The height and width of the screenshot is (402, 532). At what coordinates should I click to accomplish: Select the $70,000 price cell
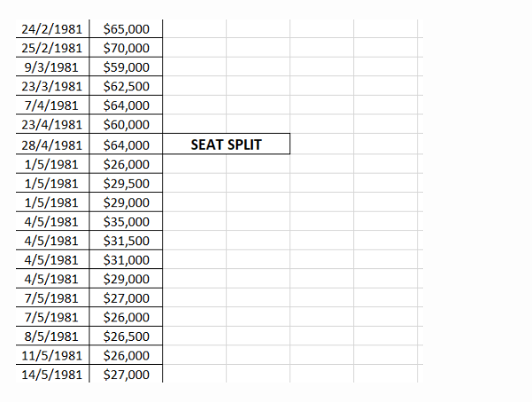[127, 48]
